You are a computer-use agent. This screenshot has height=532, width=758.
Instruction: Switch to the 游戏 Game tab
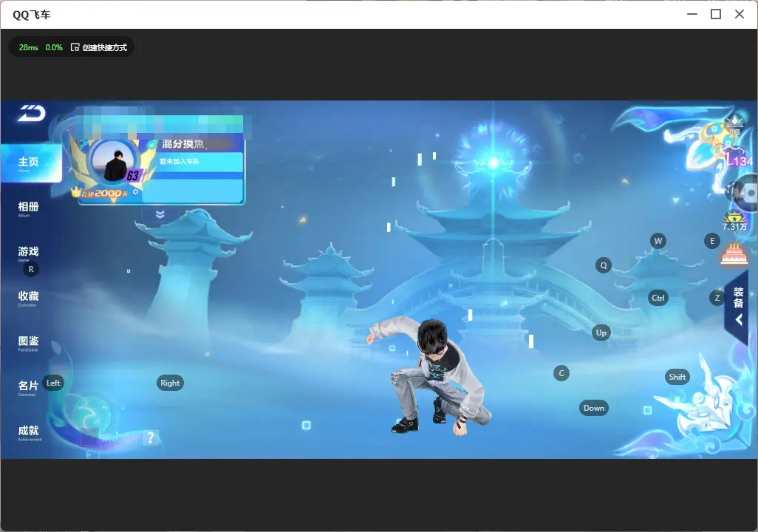point(28,253)
